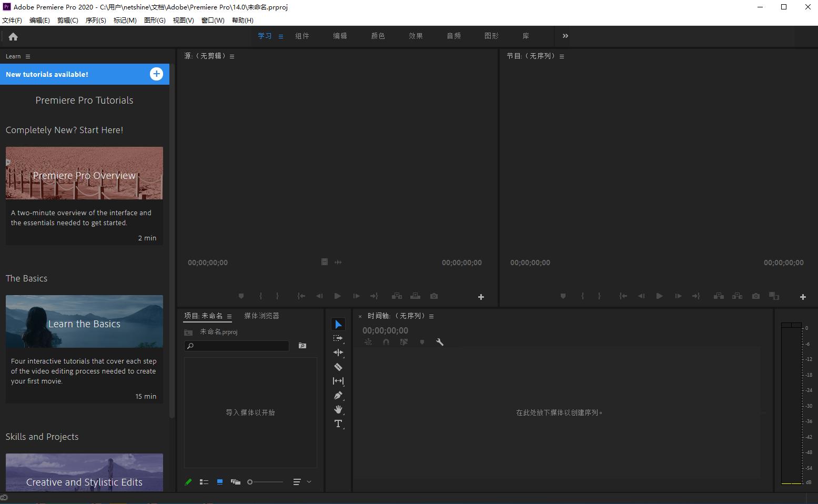Open Premiere Pro Overview tutorial thumbnail
Viewport: 818px width, 504px height.
point(84,173)
